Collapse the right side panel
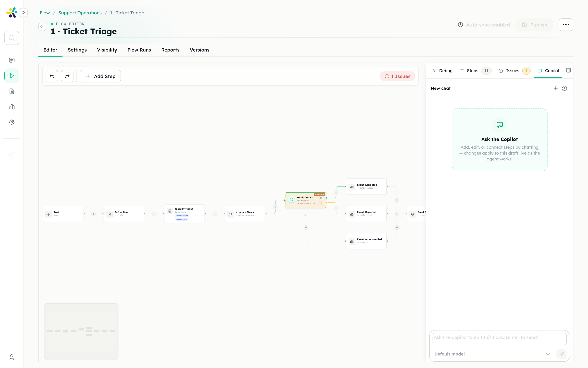This screenshot has height=368, width=588. coord(568,70)
